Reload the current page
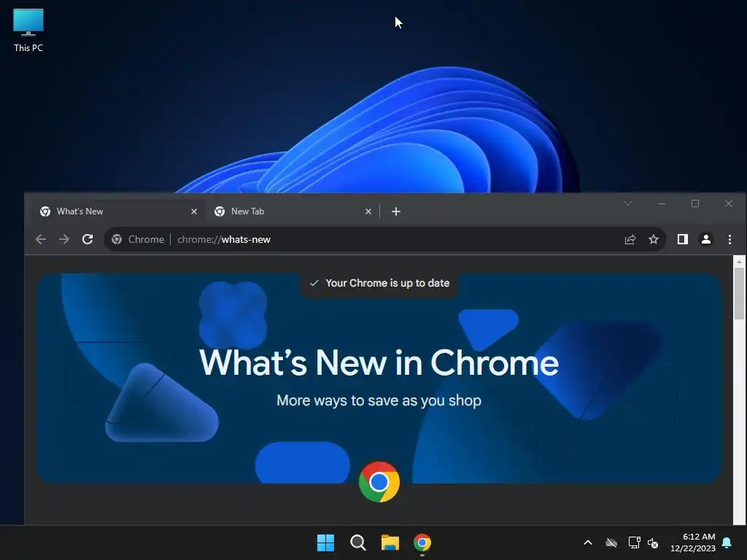747x560 pixels. pyautogui.click(x=88, y=239)
